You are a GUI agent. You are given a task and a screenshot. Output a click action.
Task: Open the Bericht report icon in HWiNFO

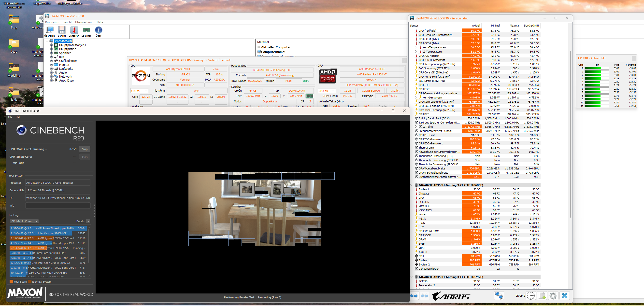coord(62,30)
